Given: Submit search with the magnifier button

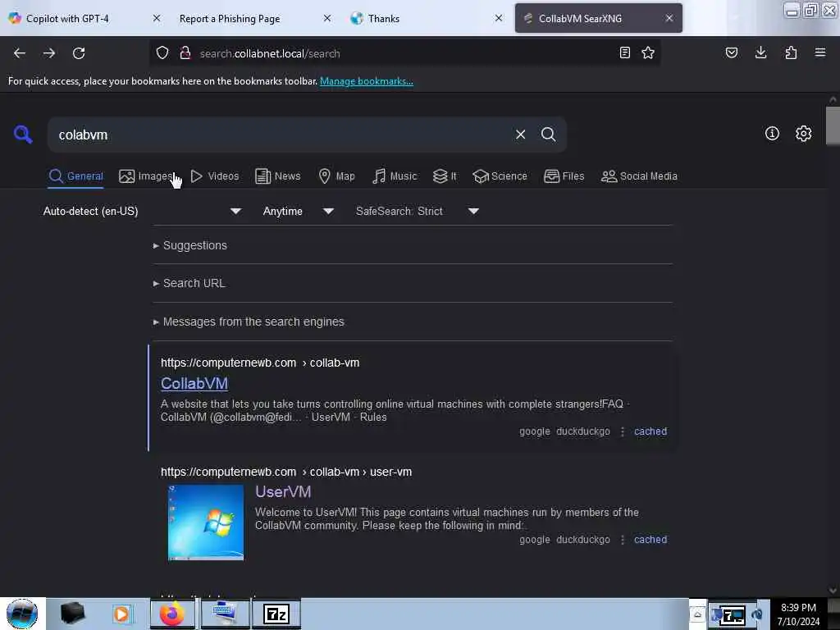Looking at the screenshot, I should point(548,135).
